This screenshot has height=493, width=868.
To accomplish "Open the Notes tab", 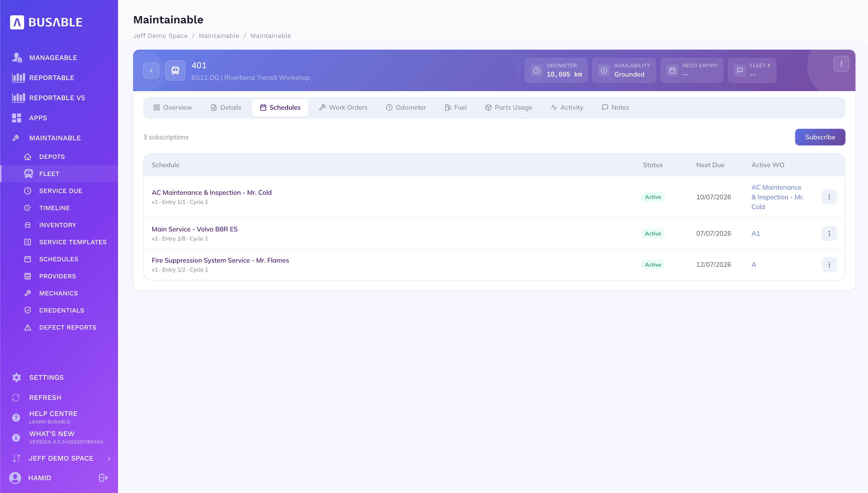I will click(615, 107).
